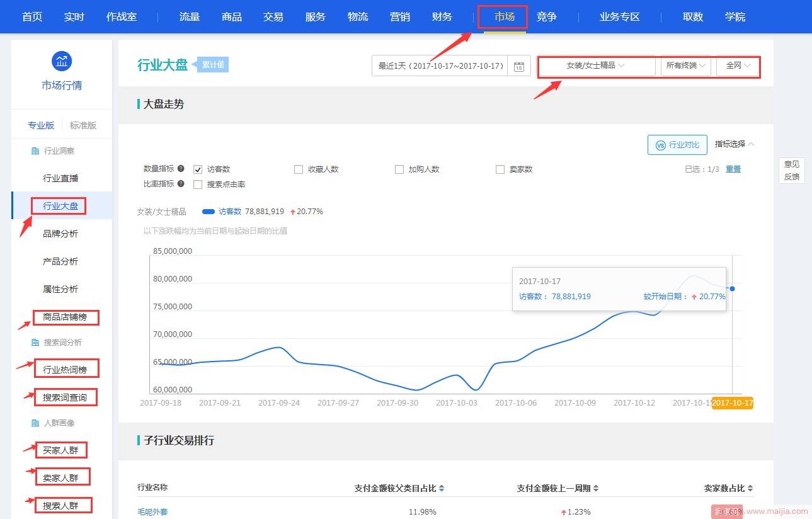This screenshot has width=812, height=519.
Task: Click the 累计值 tag
Action: (213, 64)
